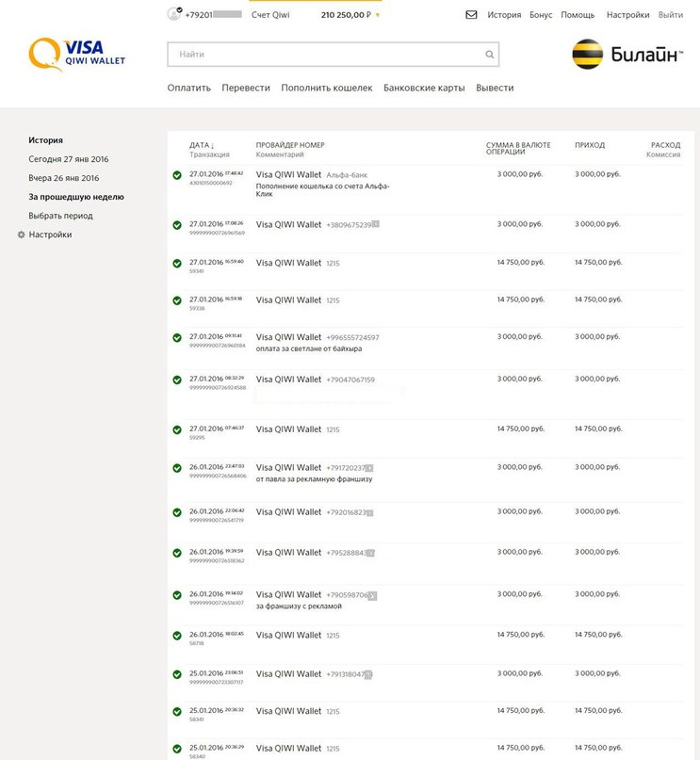Click status checkmark of 27.01.2016 17:08:26 transaction
This screenshot has width=700, height=760.
point(177,225)
